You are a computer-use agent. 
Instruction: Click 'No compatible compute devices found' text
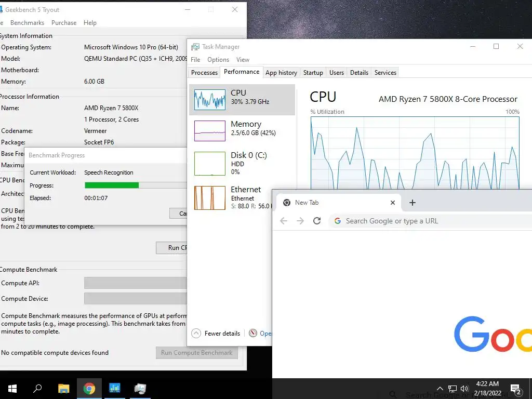point(55,353)
